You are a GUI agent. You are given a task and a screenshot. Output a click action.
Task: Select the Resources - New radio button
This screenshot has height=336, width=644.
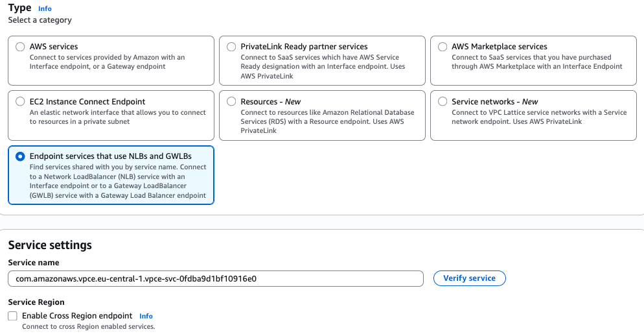pos(231,102)
